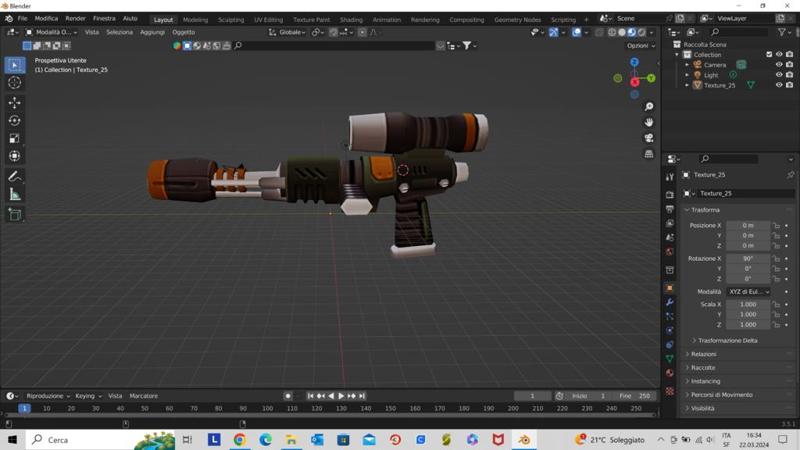The width and height of the screenshot is (800, 450).
Task: Toggle camera view with camera icon
Action: (x=649, y=138)
